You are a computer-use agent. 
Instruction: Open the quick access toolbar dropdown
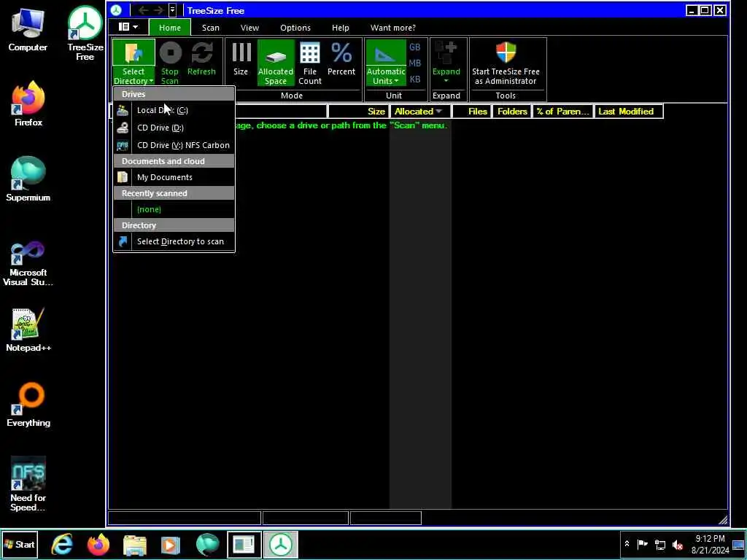(172, 10)
